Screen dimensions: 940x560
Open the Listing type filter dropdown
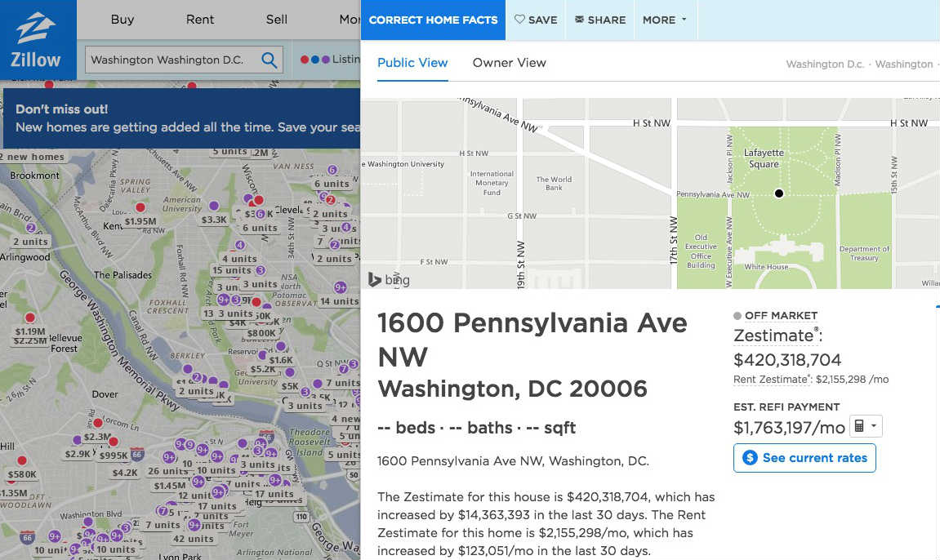pos(327,60)
